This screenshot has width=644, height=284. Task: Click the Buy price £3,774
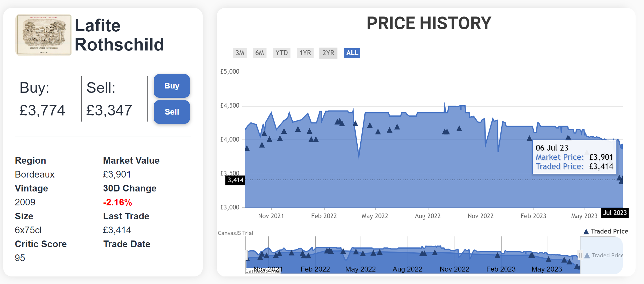tap(42, 110)
